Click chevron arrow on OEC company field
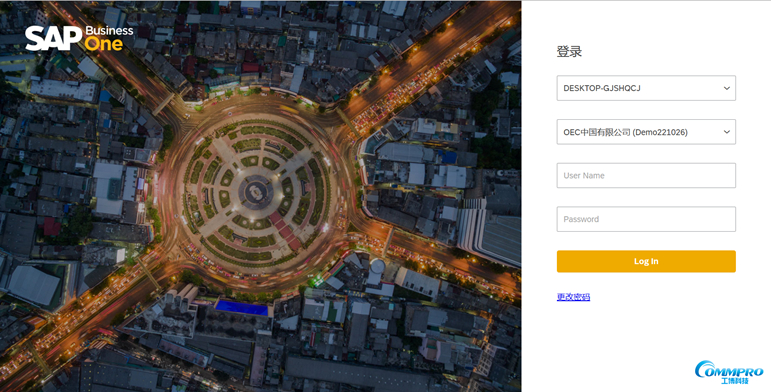Viewport: 771px width, 392px height. coord(726,132)
